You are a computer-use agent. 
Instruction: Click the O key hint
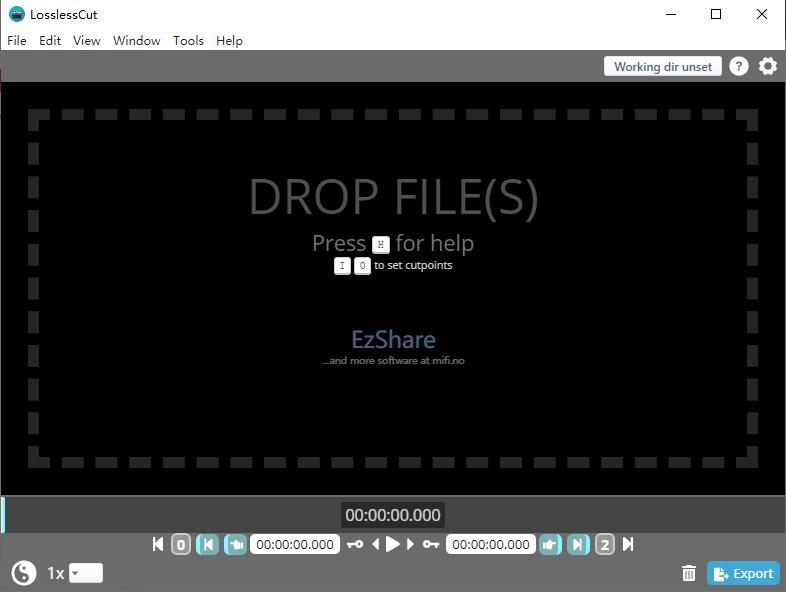point(362,266)
